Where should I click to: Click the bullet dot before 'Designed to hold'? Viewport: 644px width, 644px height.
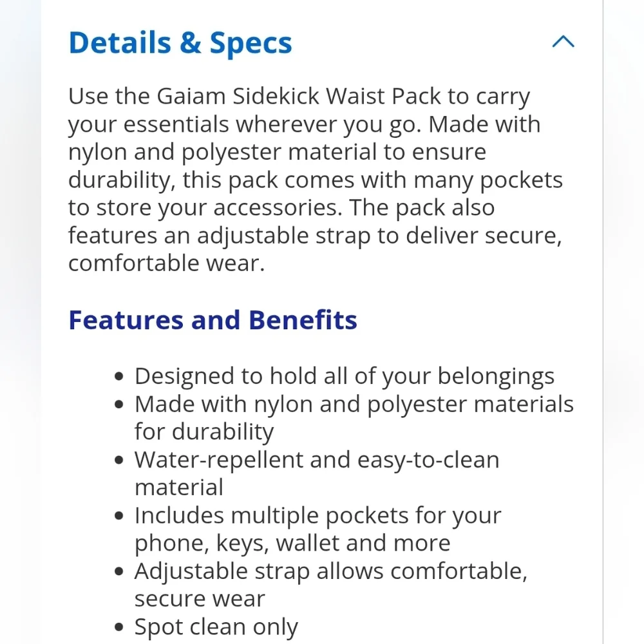pyautogui.click(x=119, y=376)
